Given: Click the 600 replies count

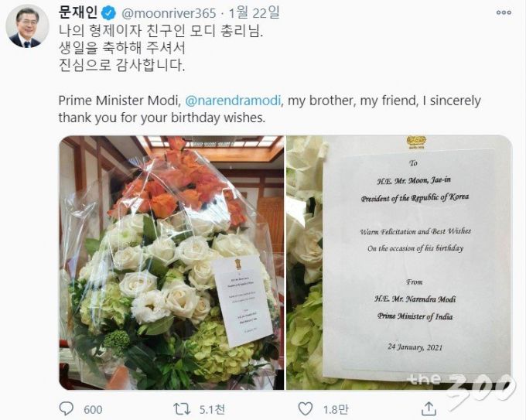Looking at the screenshot, I should (93, 410).
